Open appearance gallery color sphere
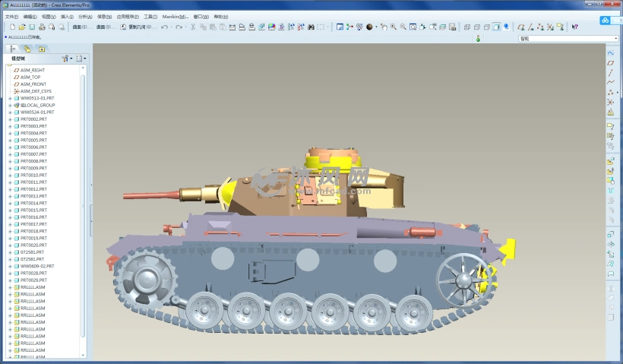623x364 pixels. point(369,27)
